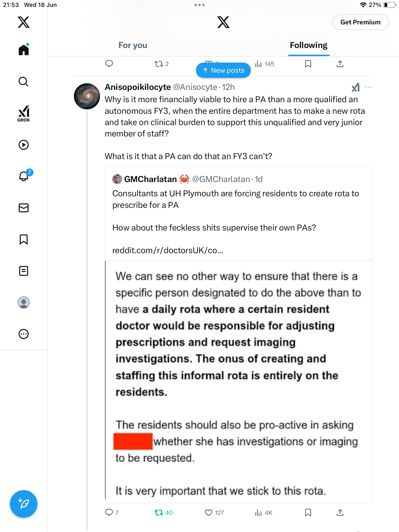The width and height of the screenshot is (399, 532).
Task: Open the Search icon in sidebar
Action: (24, 82)
